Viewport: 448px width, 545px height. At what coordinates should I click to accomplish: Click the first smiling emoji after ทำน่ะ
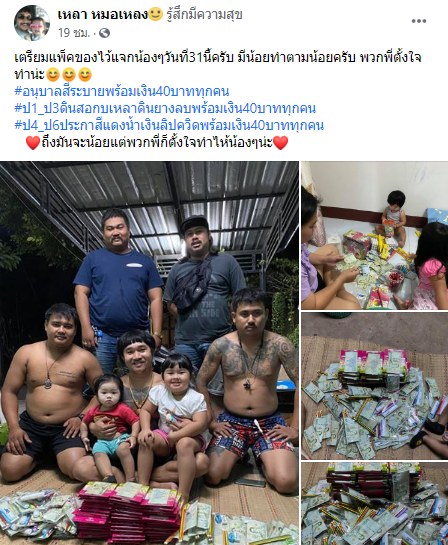tap(53, 75)
